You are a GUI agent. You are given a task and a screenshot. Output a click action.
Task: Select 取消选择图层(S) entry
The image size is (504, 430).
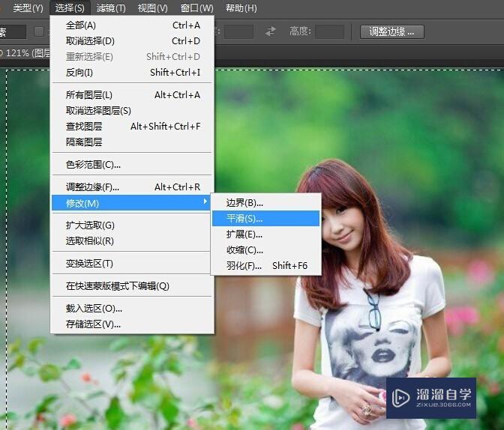(132, 111)
